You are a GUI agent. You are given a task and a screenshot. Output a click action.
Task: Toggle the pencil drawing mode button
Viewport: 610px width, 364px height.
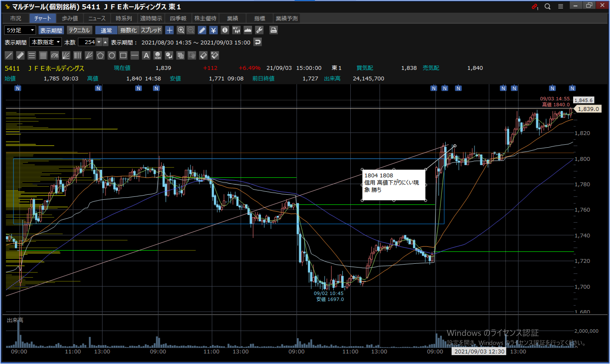202,30
